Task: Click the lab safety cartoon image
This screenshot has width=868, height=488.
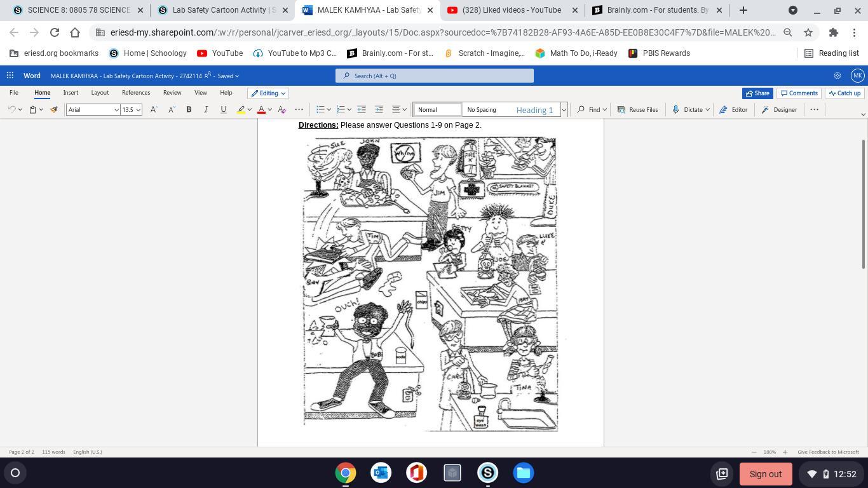Action: coord(430,284)
